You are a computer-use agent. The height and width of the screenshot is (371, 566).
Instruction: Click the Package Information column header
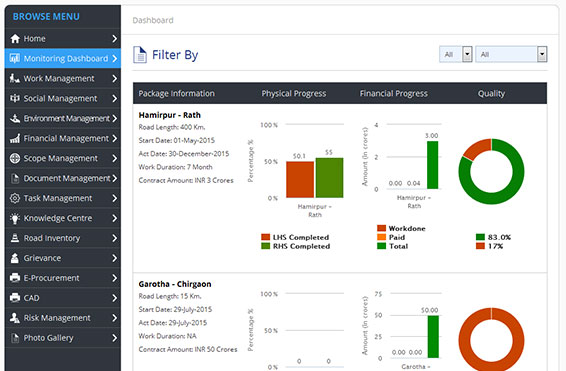(x=177, y=93)
